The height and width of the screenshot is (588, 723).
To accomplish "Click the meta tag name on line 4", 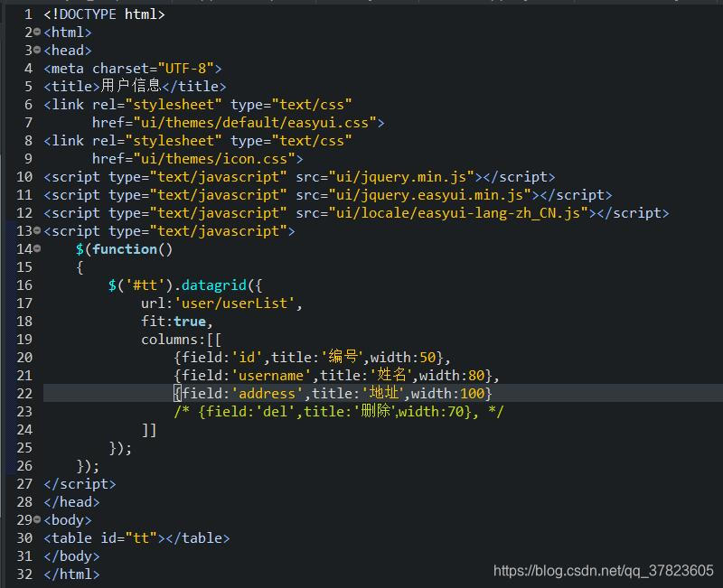I will click(x=68, y=69).
